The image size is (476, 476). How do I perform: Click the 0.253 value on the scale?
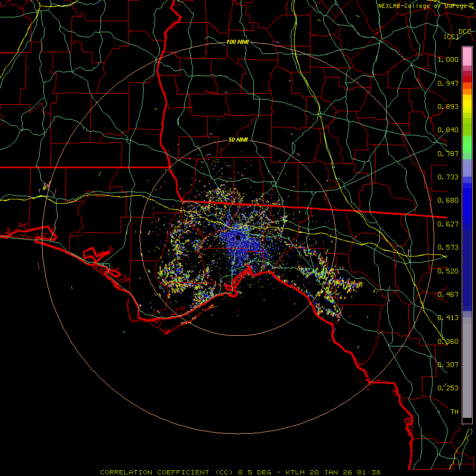point(448,388)
